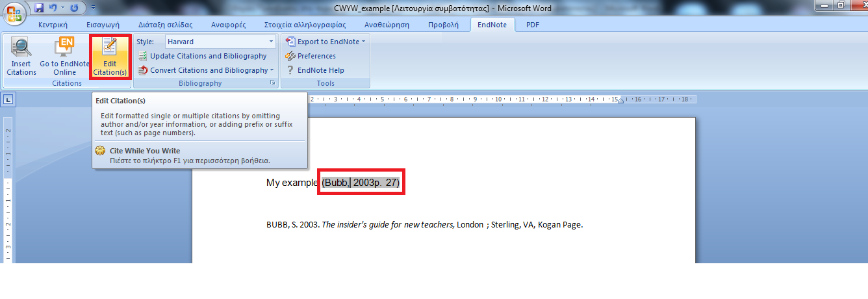Click the tab selector button beside ruler
The image size is (868, 299).
[8, 99]
